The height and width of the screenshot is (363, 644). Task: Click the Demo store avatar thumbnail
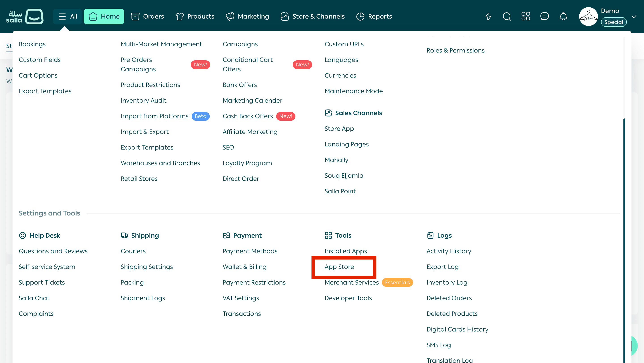click(588, 17)
